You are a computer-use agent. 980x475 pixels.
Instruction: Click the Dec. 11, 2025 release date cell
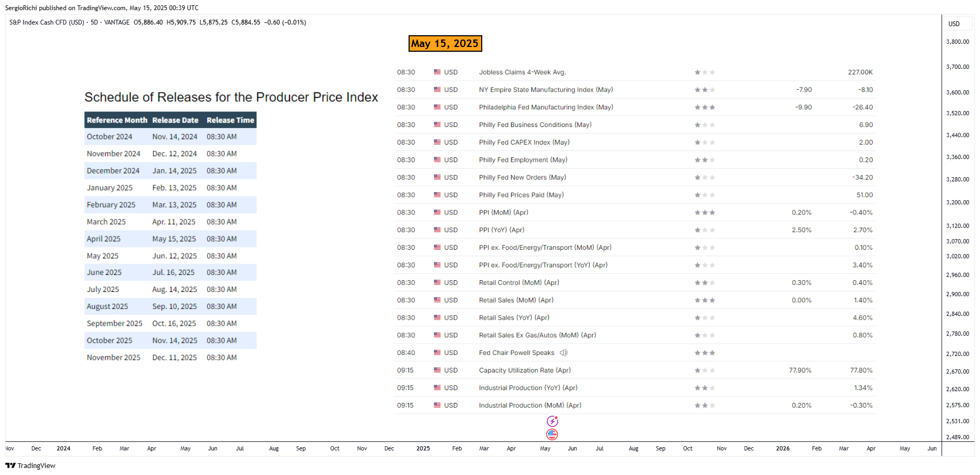(175, 358)
